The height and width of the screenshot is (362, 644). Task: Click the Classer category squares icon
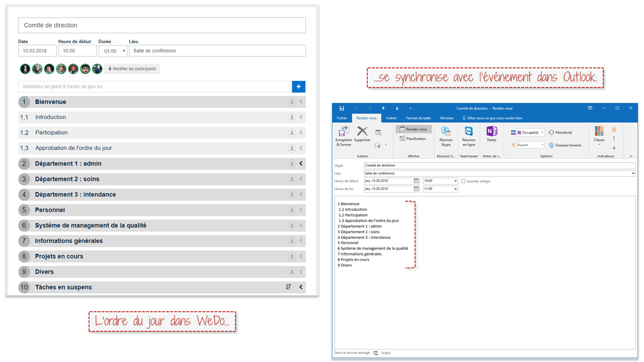coord(599,131)
